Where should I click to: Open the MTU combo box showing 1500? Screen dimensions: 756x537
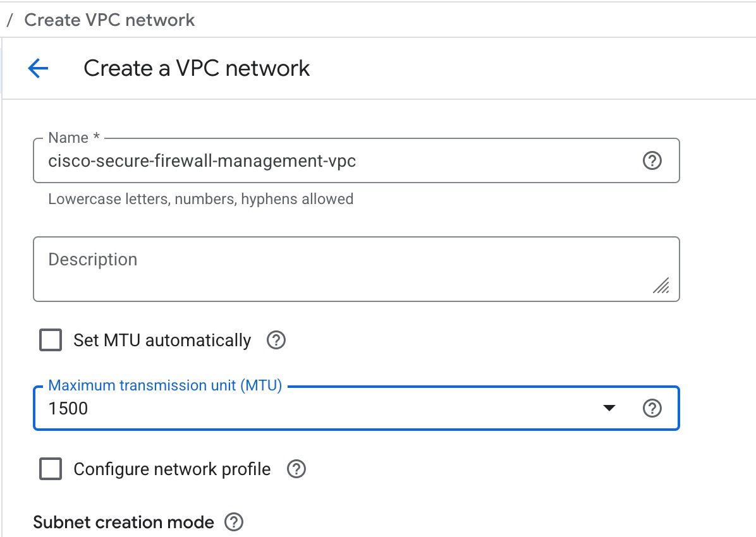[316, 409]
